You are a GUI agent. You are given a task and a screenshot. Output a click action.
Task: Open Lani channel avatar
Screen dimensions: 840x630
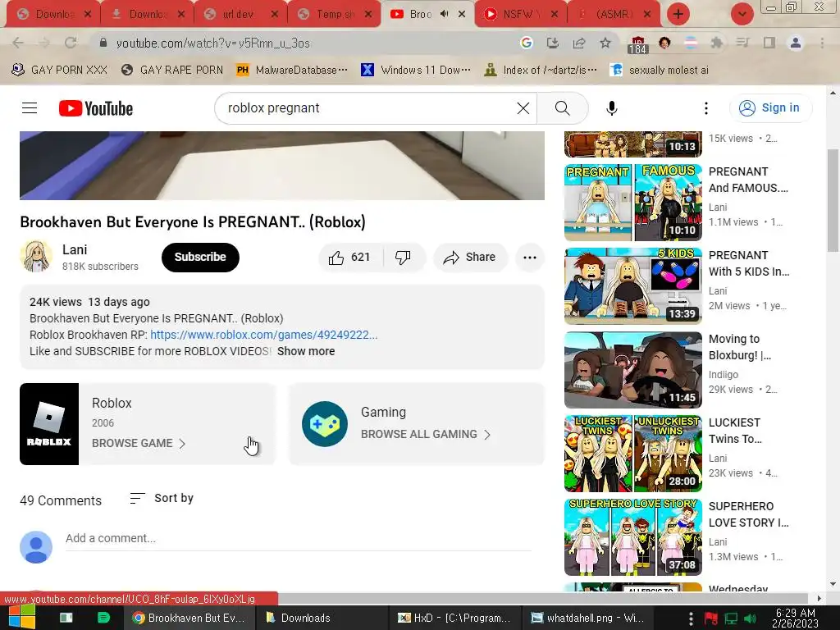tap(36, 256)
